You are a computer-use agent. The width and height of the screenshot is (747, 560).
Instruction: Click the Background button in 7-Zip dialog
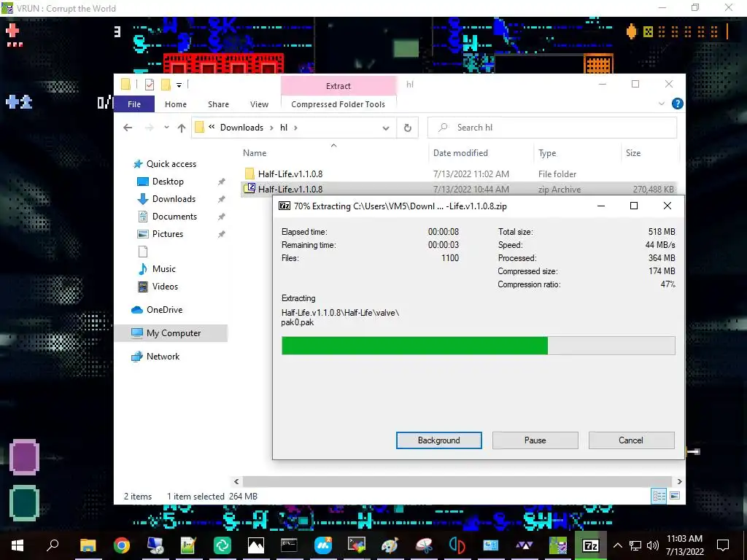(438, 440)
